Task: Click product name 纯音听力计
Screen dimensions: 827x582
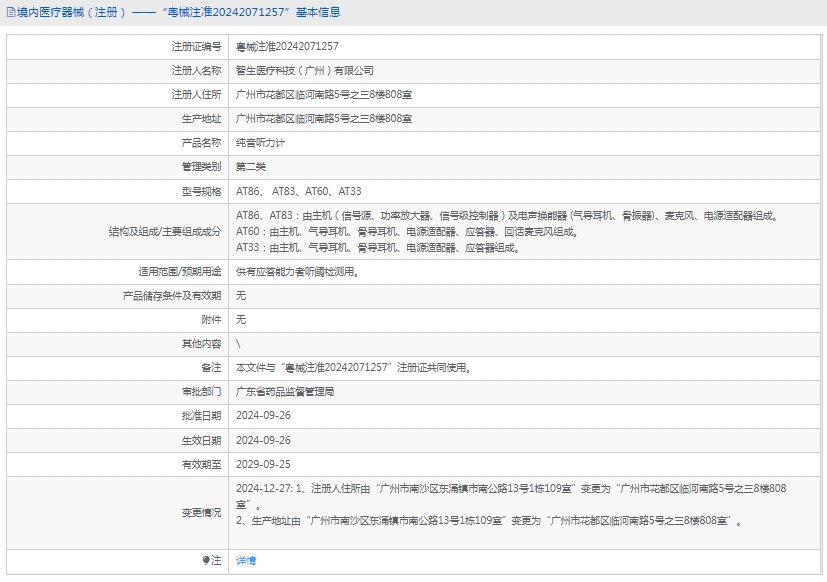Action: pyautogui.click(x=258, y=143)
